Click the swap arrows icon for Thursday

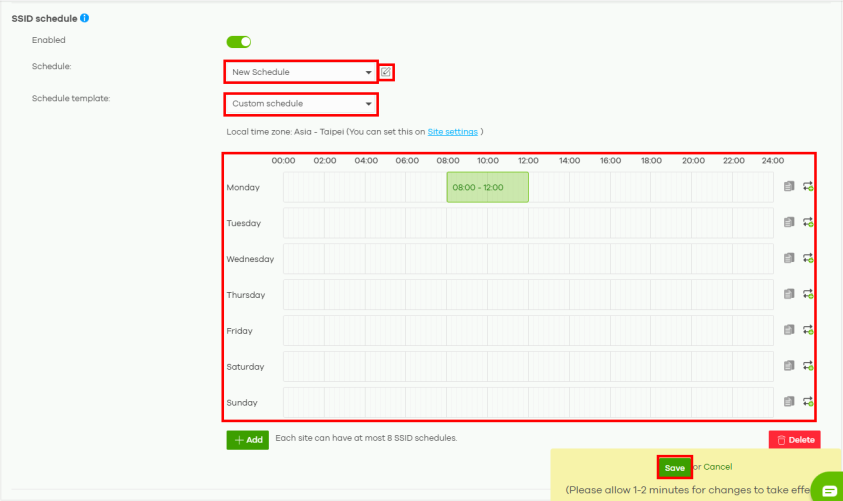coord(808,294)
